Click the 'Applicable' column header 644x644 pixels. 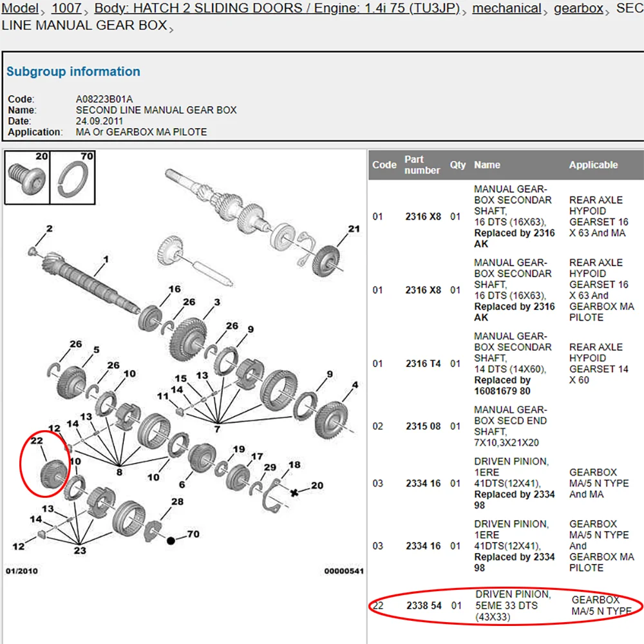tap(593, 165)
